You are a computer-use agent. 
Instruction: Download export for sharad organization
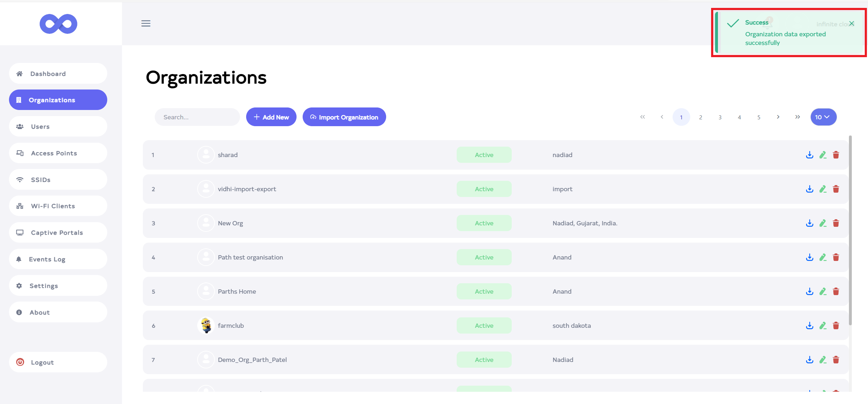[x=809, y=155]
